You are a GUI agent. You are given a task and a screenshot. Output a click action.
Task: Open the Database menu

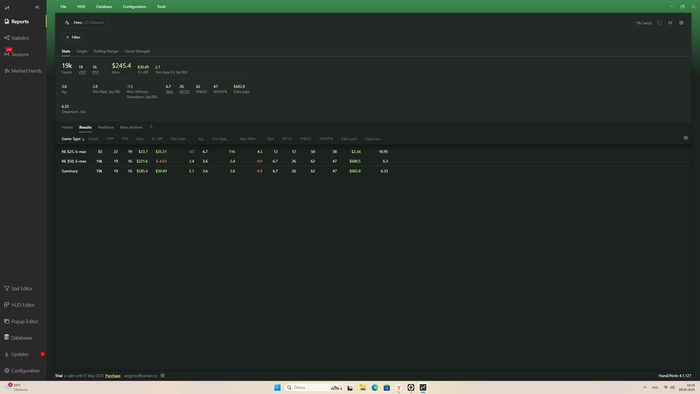tap(104, 7)
